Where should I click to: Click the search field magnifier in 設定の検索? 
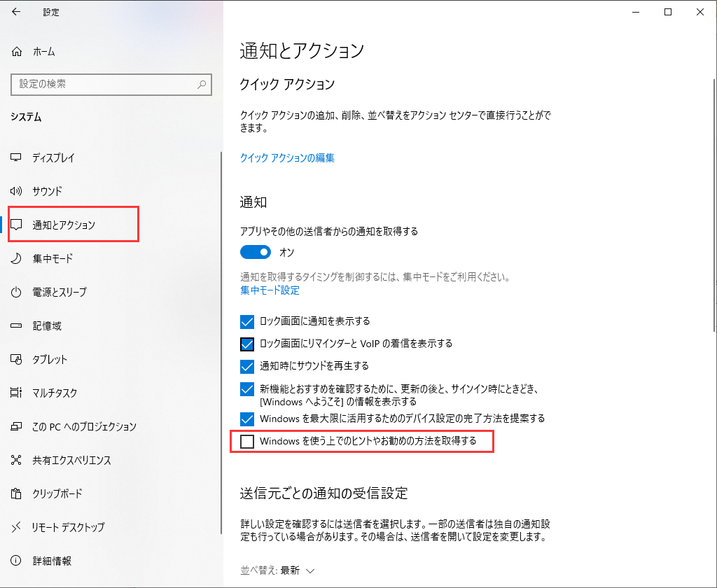(203, 84)
